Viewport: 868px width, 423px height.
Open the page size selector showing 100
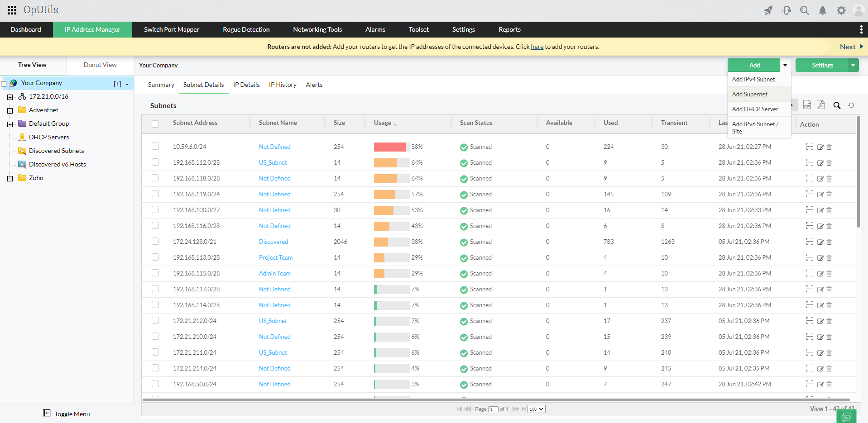(x=536, y=409)
